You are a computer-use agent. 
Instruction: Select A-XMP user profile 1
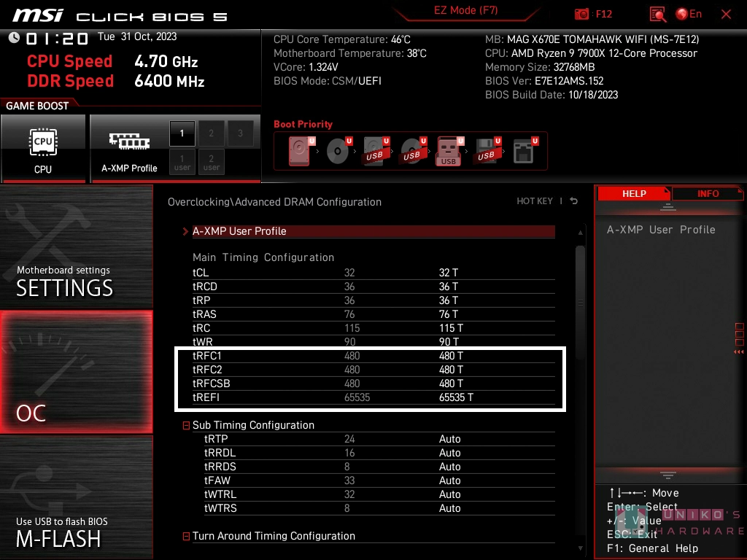(x=182, y=162)
